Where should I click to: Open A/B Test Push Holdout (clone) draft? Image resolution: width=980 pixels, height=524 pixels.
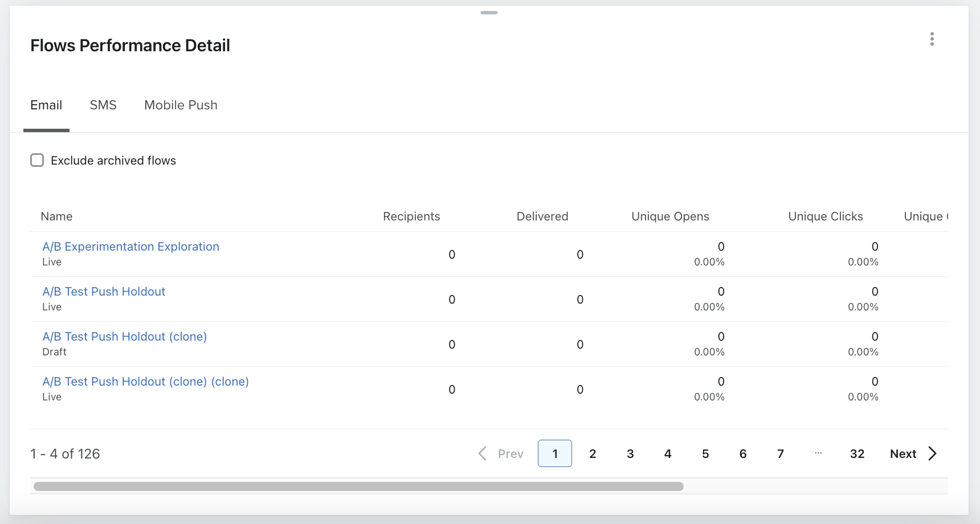(124, 337)
